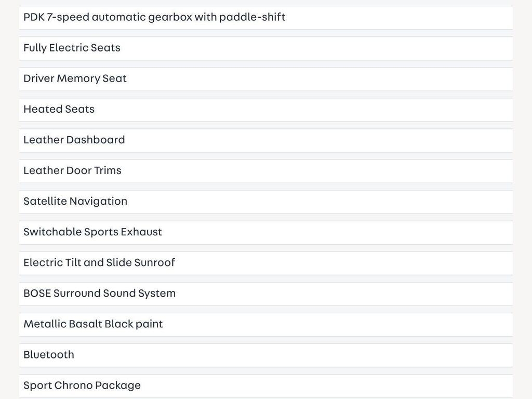The width and height of the screenshot is (532, 399).
Task: Select Electric Tilt and Slide Sunroof row
Action: click(x=265, y=263)
